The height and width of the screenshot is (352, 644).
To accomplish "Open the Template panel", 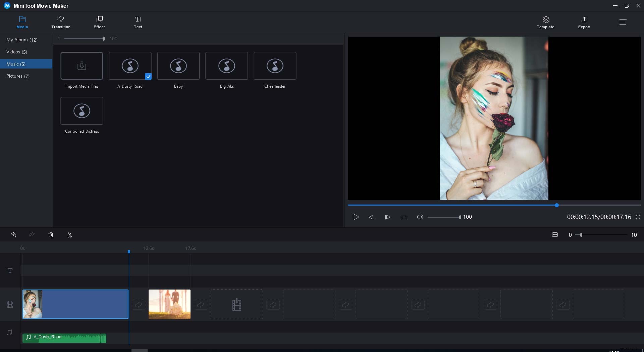I will [x=545, y=22].
